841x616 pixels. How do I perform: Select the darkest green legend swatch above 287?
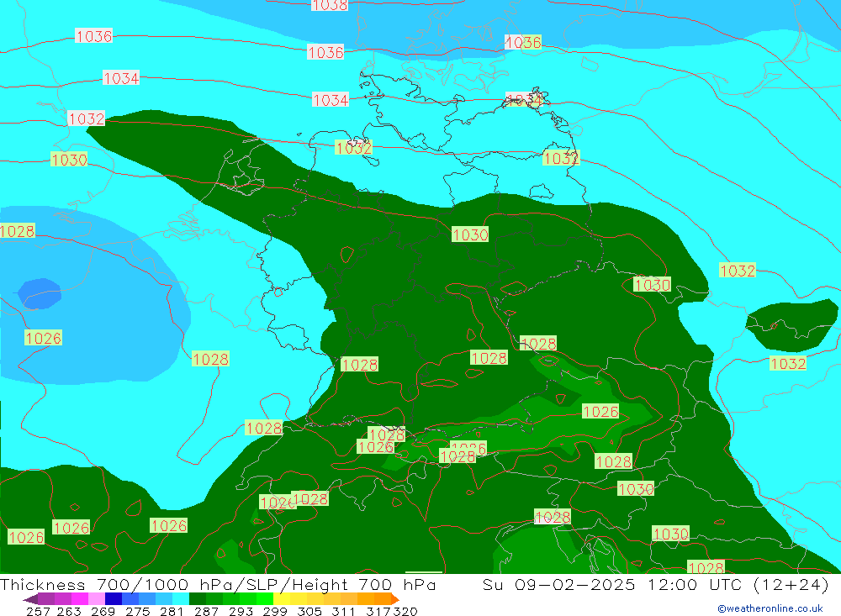pyautogui.click(x=198, y=599)
